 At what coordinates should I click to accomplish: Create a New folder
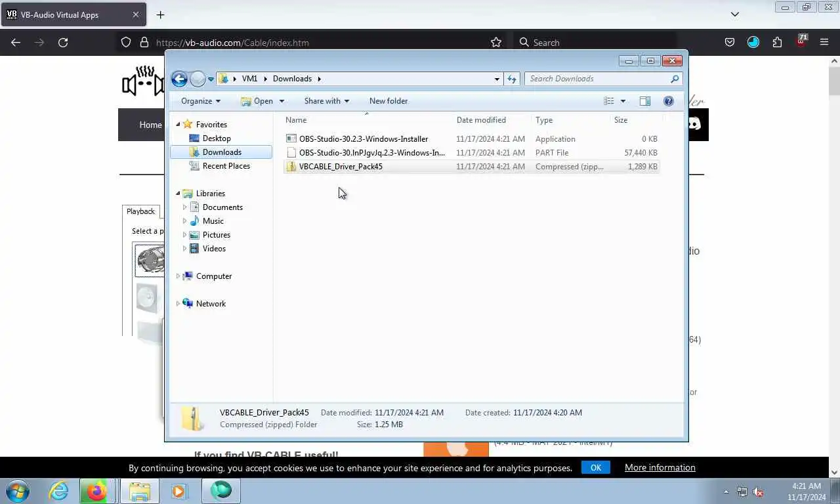click(388, 101)
